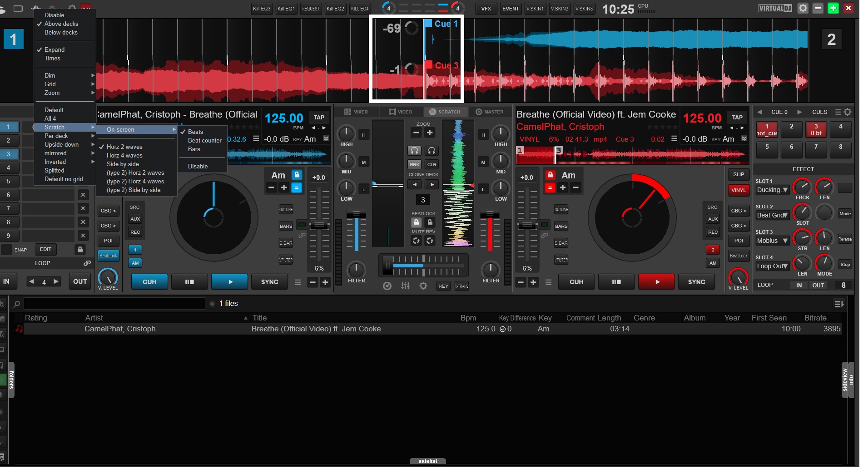The width and height of the screenshot is (868, 468).
Task: Click the EDIT button
Action: 45,249
